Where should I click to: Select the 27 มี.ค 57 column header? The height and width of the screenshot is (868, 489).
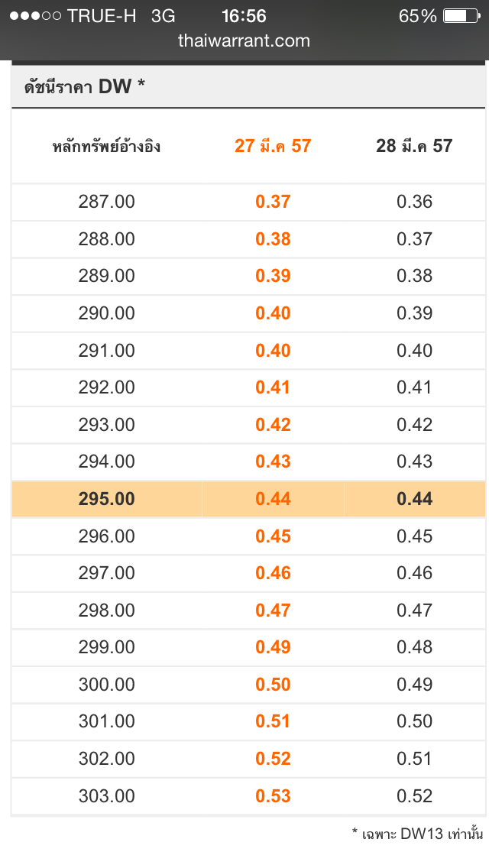(x=273, y=146)
